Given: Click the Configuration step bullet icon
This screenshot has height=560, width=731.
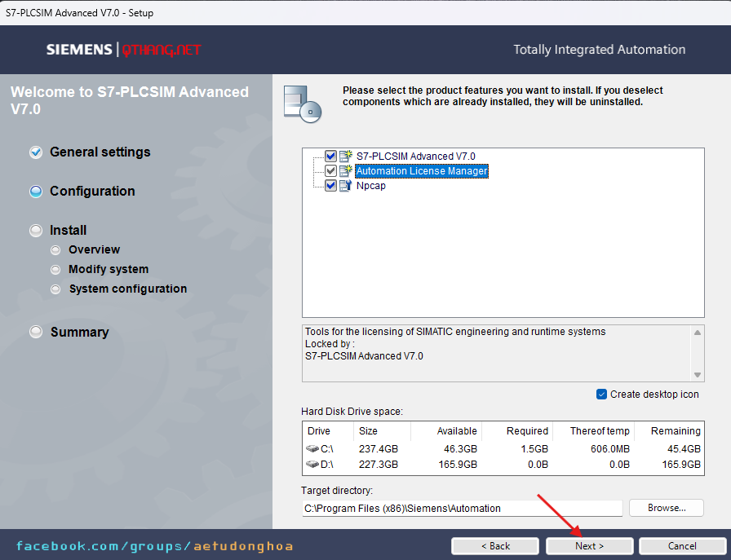Looking at the screenshot, I should point(36,192).
